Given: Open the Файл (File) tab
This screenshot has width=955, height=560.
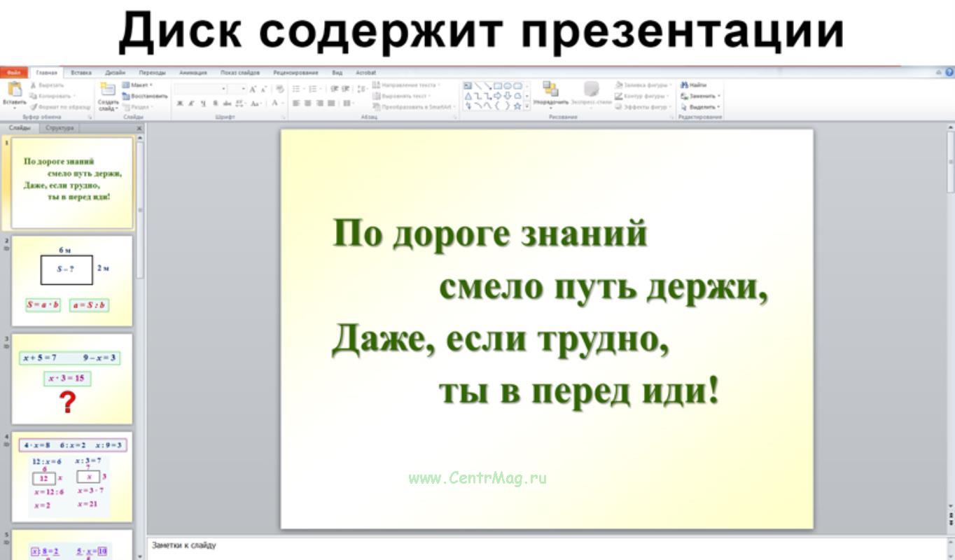Looking at the screenshot, I should pyautogui.click(x=13, y=72).
